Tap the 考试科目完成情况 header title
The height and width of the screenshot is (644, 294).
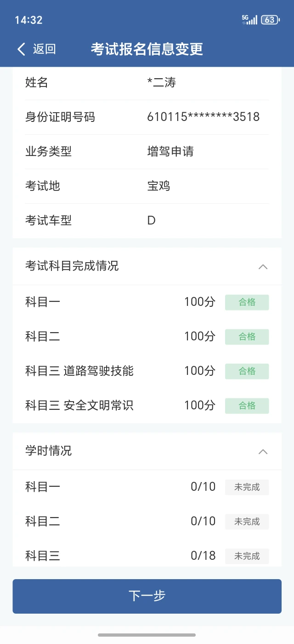[x=72, y=266]
